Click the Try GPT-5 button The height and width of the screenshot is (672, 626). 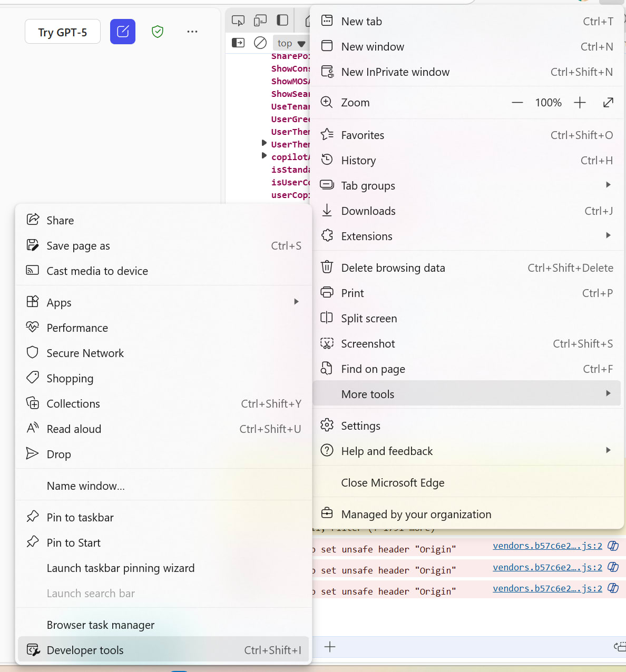point(62,32)
